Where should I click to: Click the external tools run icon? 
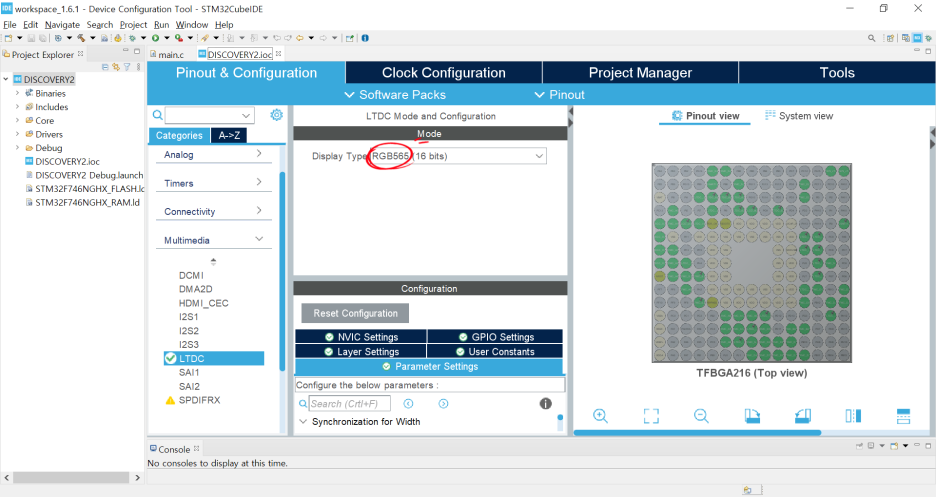pos(178,38)
